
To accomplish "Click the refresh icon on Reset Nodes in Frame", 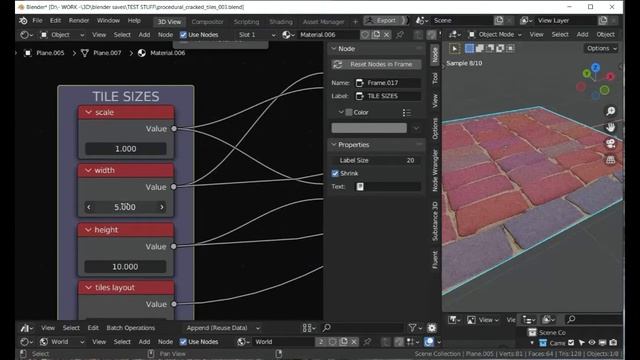I will [x=338, y=64].
